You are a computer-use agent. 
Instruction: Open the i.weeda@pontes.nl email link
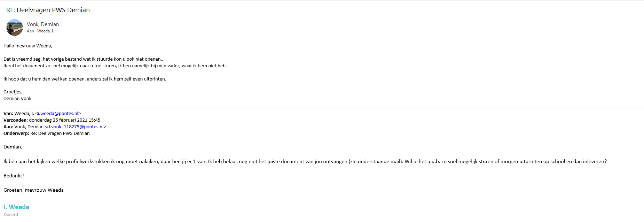(x=58, y=114)
